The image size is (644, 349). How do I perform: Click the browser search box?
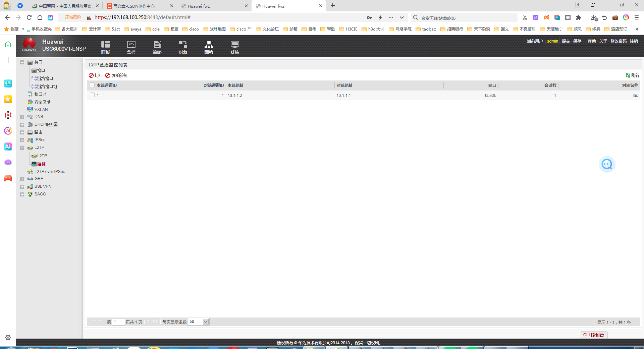click(x=465, y=18)
